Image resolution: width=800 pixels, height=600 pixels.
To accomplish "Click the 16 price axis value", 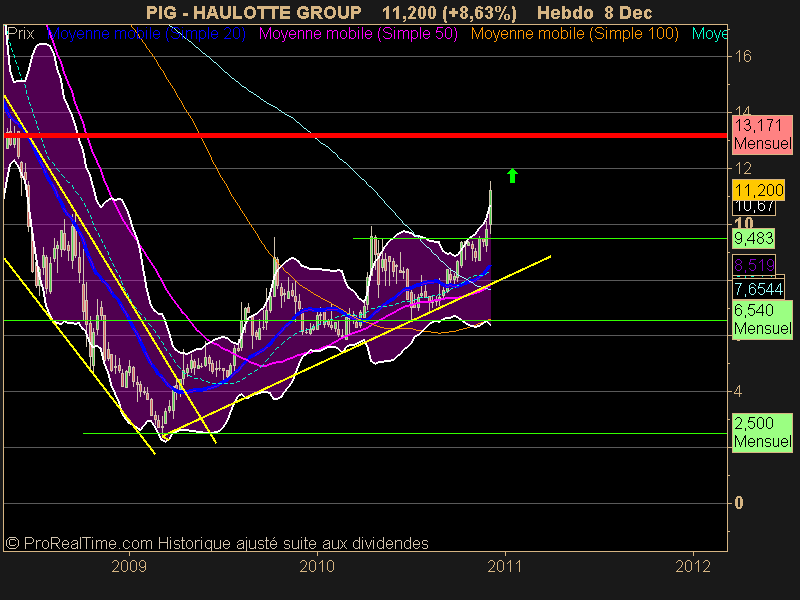I will click(743, 56).
